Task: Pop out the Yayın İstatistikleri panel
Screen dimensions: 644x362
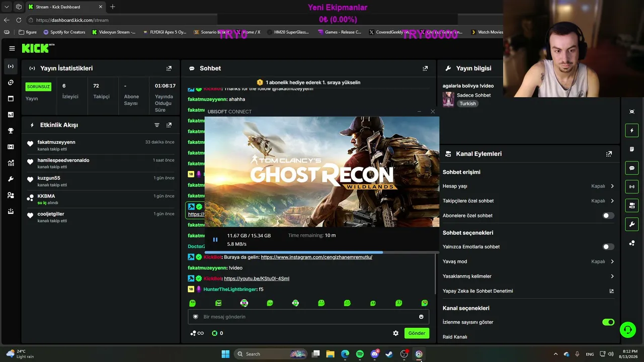Action: pos(169,68)
